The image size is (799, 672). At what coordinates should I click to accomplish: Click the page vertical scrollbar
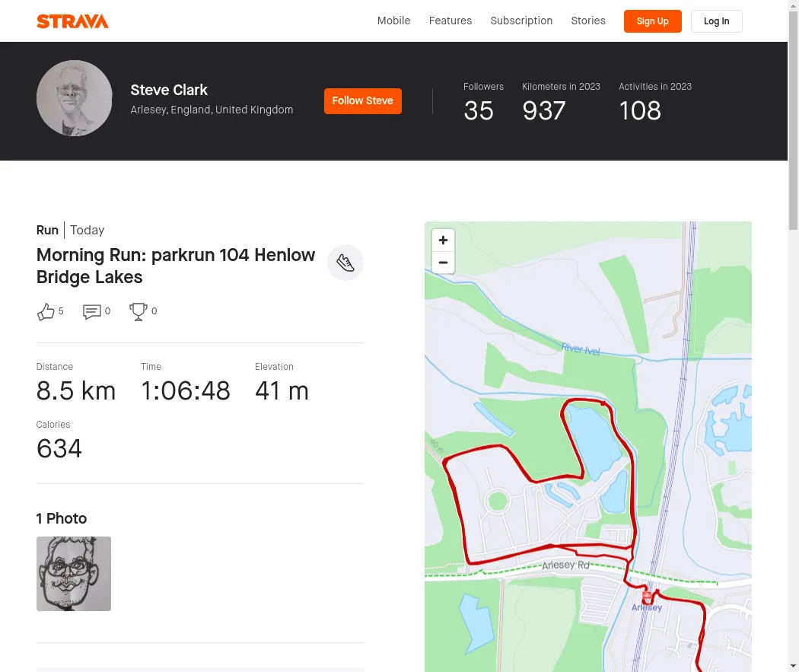tap(793, 336)
